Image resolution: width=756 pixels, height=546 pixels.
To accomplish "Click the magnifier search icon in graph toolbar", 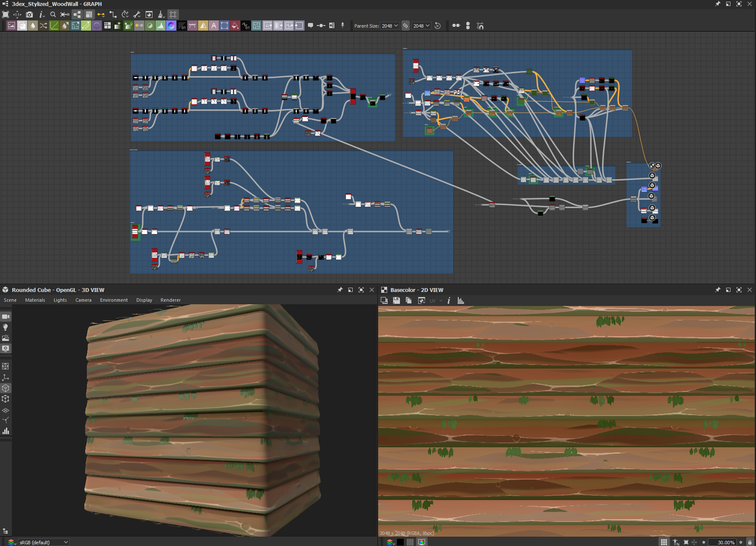I will (x=53, y=15).
